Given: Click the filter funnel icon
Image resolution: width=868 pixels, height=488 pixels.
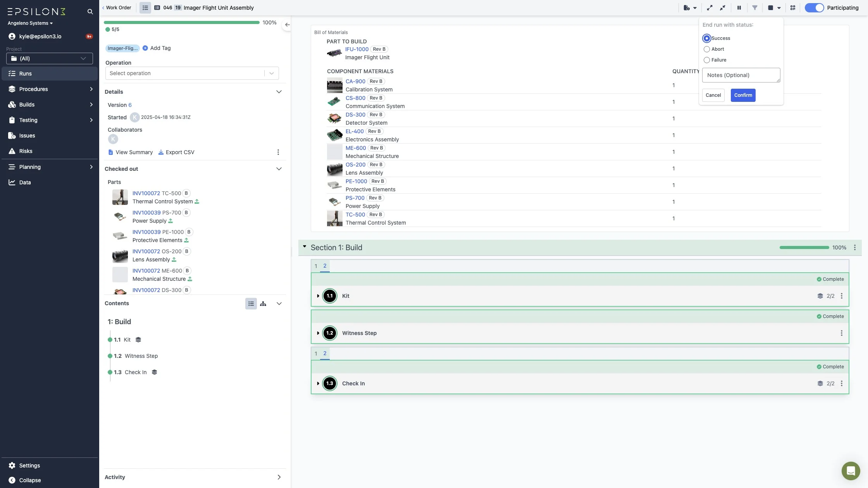Looking at the screenshot, I should (755, 8).
